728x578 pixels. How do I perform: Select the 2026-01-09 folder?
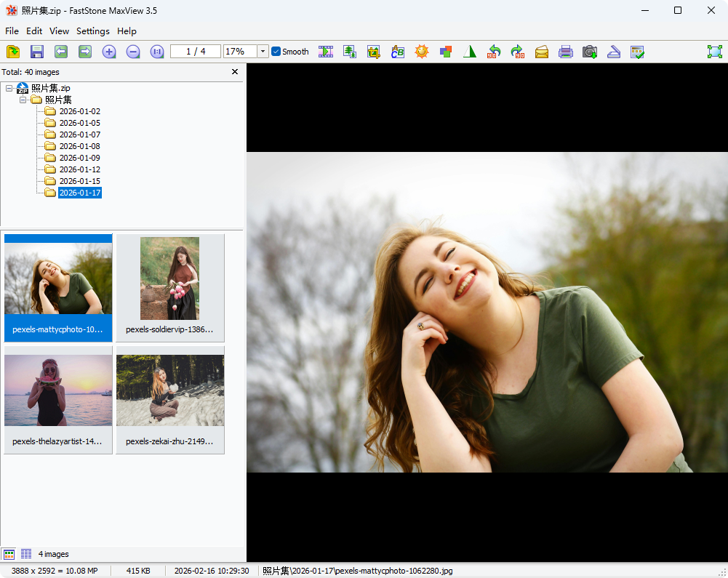79,158
